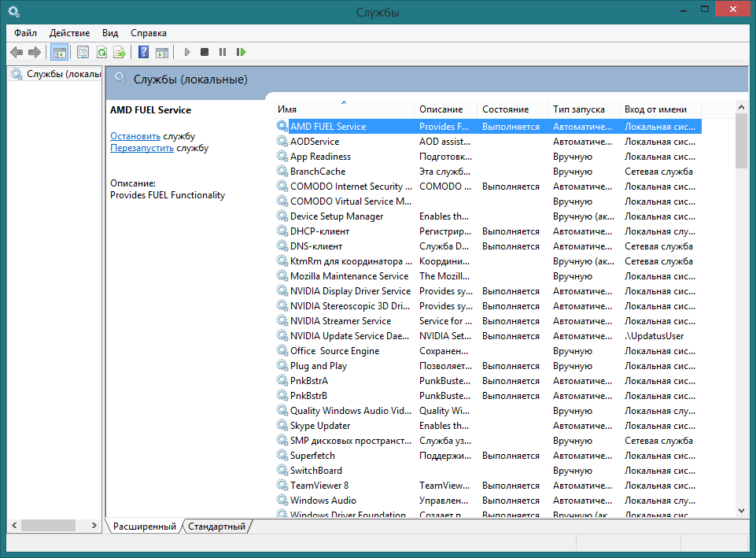Open the Файл menu
This screenshot has height=558, width=756.
(25, 33)
